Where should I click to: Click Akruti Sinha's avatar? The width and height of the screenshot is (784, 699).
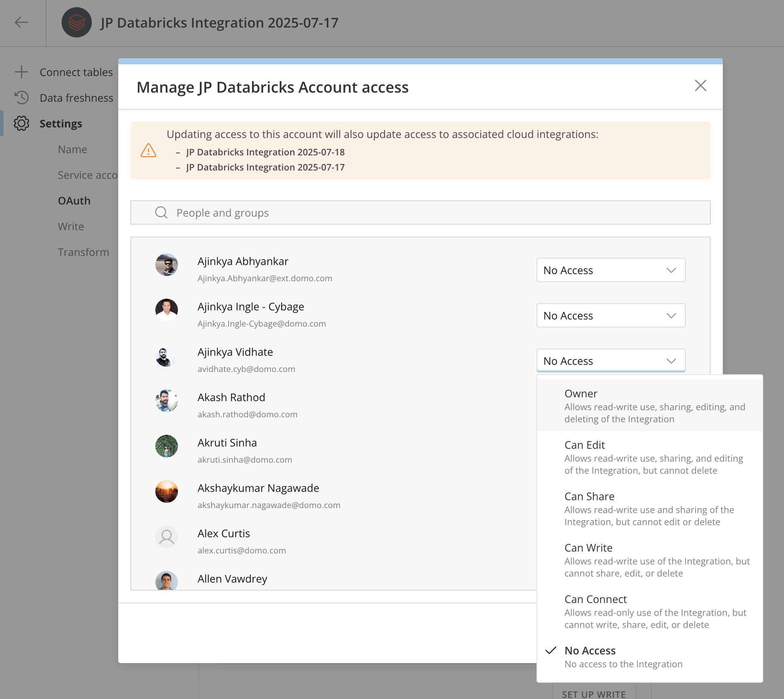pos(167,446)
